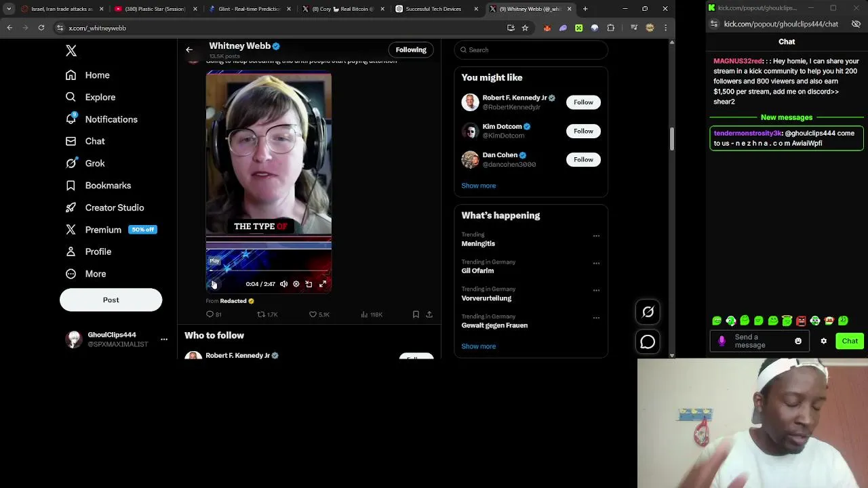
Task: Go back with the profile back arrow
Action: click(189, 49)
